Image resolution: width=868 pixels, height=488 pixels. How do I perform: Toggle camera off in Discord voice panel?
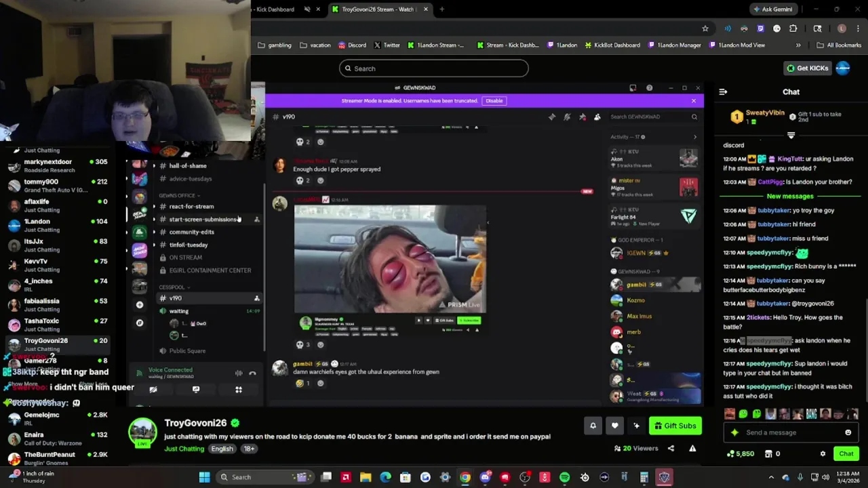tap(153, 389)
